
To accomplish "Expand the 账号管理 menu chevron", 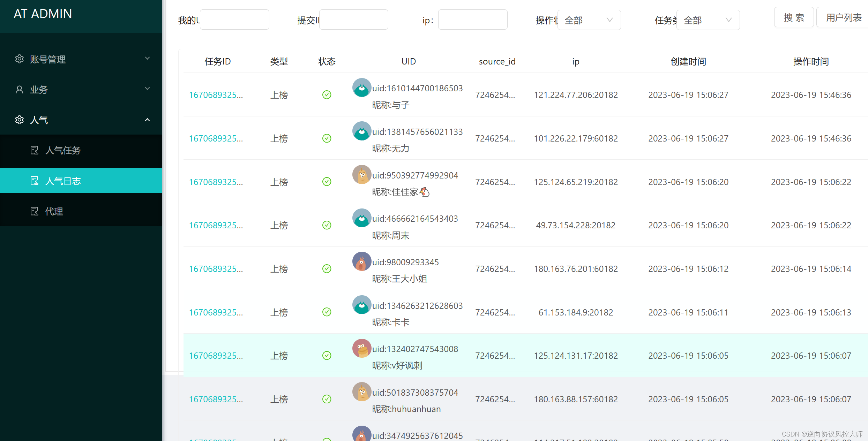I will click(148, 59).
